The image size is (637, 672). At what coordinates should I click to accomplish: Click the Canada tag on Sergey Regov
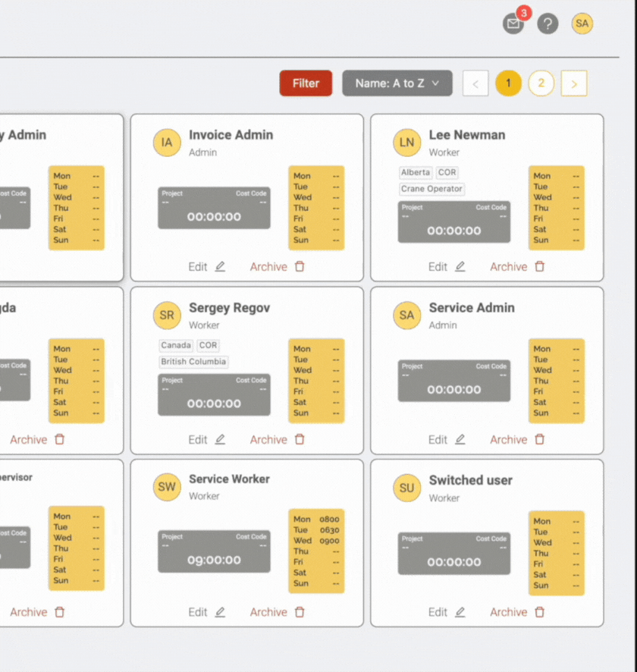pos(176,345)
